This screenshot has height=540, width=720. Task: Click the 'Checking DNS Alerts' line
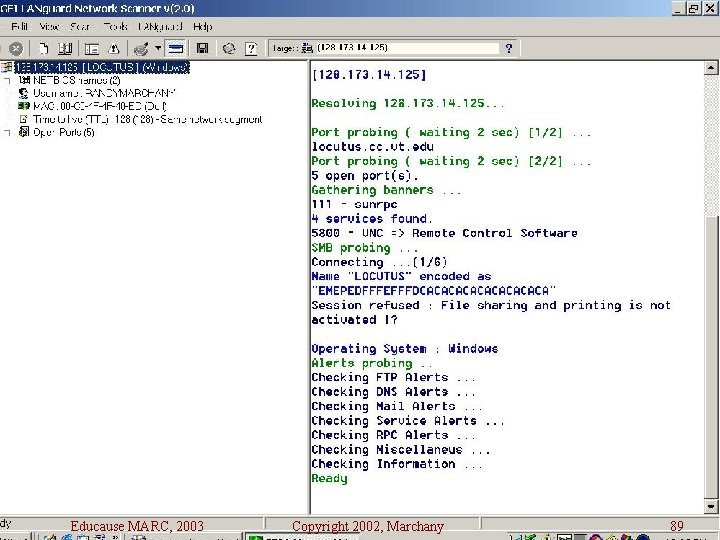coord(394,392)
